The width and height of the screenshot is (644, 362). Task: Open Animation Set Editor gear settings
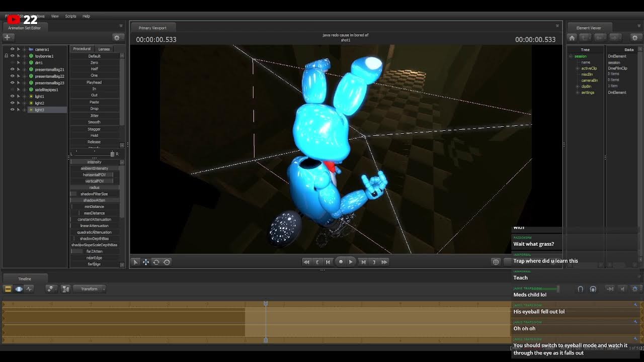[x=117, y=37]
